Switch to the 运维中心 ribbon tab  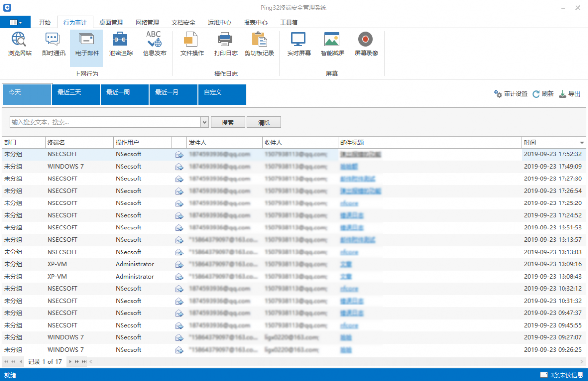pyautogui.click(x=220, y=22)
